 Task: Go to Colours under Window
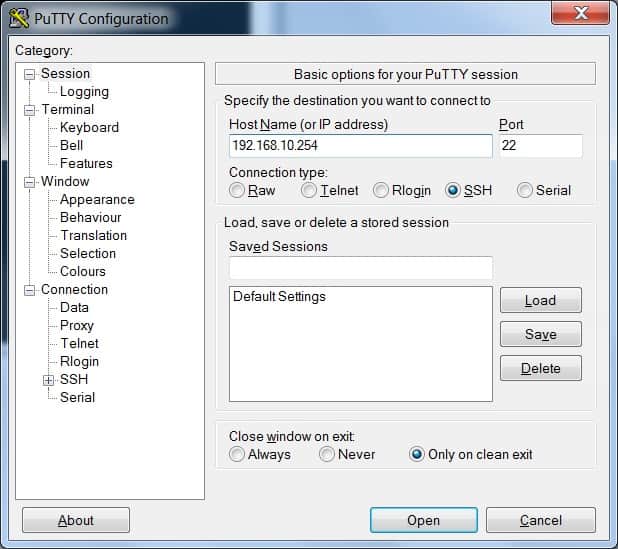(x=82, y=271)
